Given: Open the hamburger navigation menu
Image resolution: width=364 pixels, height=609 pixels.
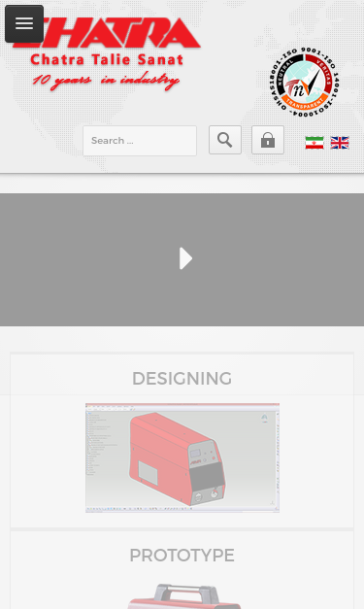Looking at the screenshot, I should [24, 23].
